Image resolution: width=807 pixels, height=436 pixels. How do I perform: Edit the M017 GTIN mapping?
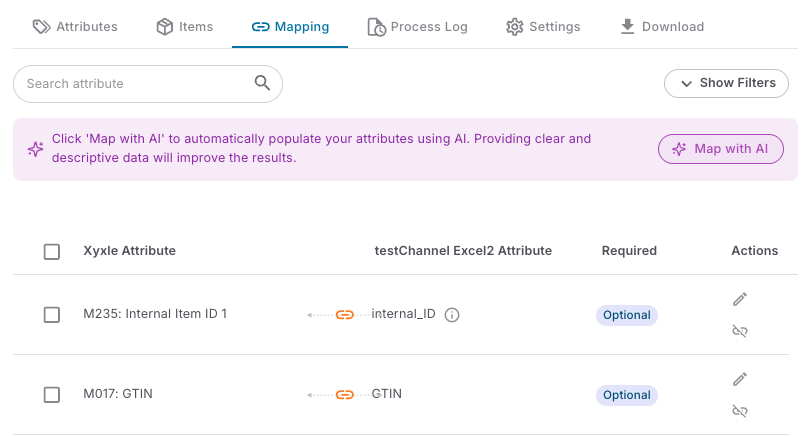[x=740, y=379]
